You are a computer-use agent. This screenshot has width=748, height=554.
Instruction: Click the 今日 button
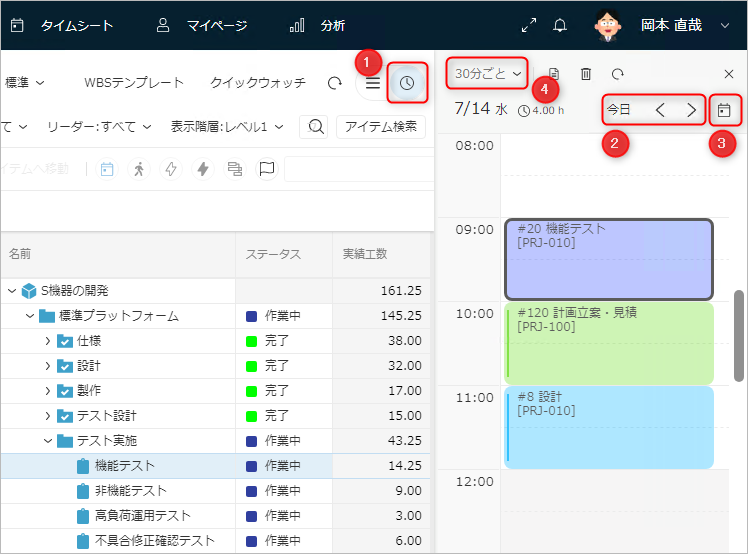[619, 109]
